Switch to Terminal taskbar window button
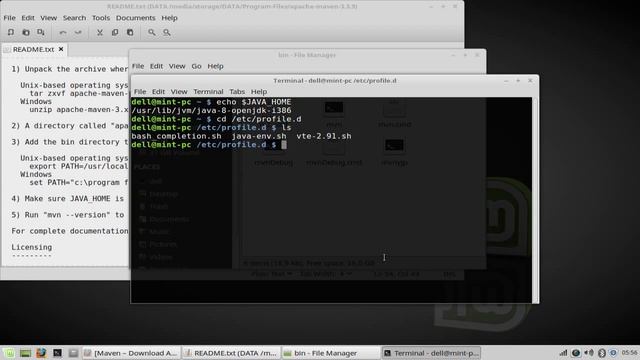Viewport: 640px width, 360px height. [x=431, y=353]
